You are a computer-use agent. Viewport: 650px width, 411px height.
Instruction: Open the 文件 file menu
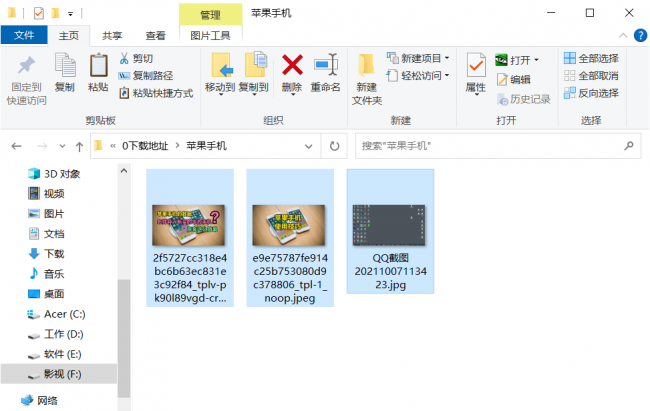click(x=24, y=35)
